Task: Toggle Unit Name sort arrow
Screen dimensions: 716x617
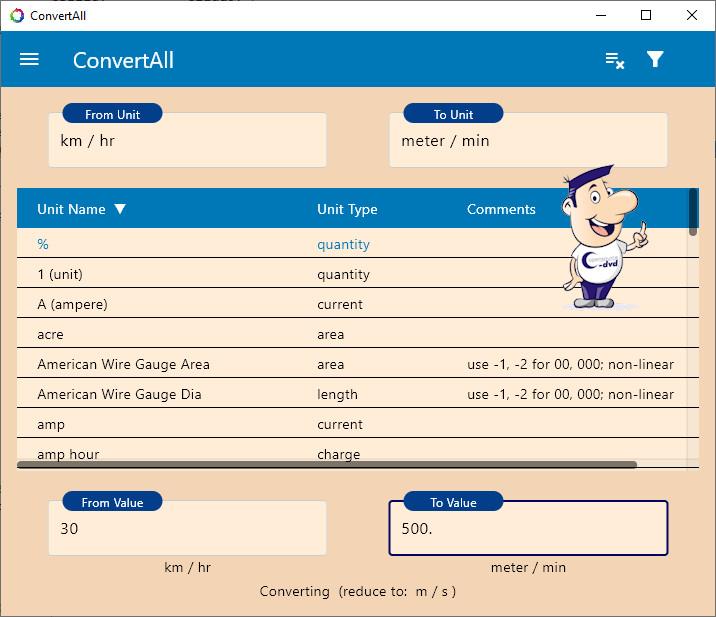Action: (120, 209)
